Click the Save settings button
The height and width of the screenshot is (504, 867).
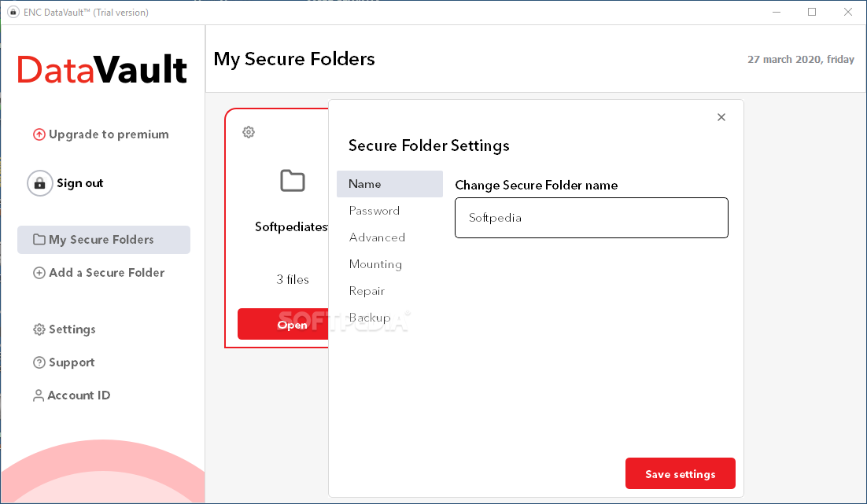coord(680,473)
